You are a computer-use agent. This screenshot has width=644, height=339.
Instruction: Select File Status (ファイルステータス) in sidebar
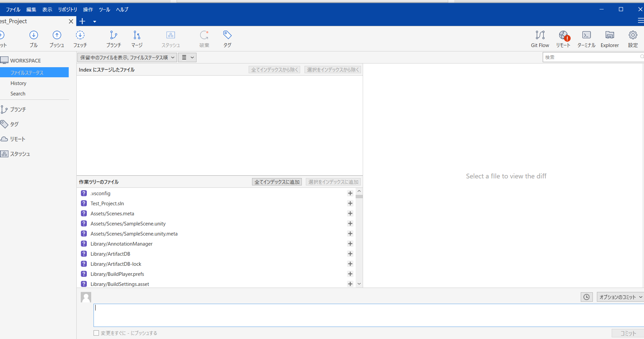(x=34, y=73)
